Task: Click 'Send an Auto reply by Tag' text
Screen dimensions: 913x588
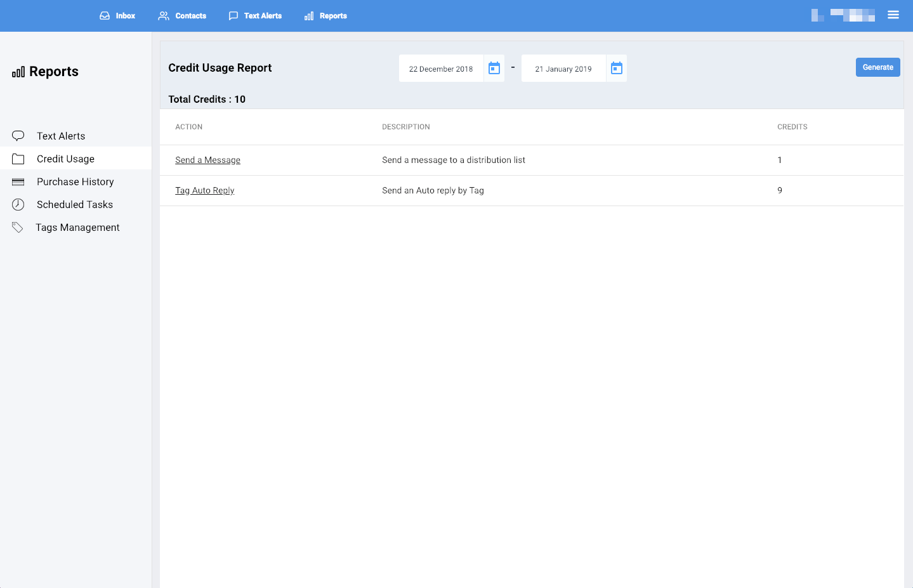Action: tap(433, 190)
